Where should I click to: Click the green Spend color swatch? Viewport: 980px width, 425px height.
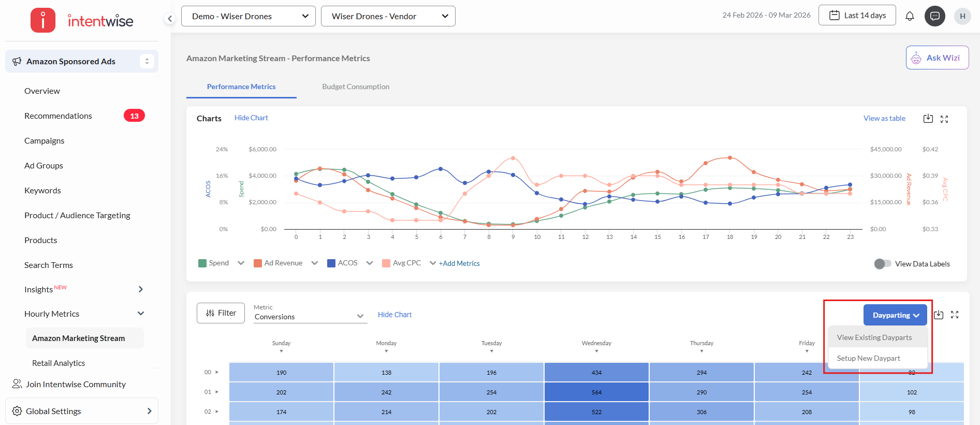coord(202,263)
